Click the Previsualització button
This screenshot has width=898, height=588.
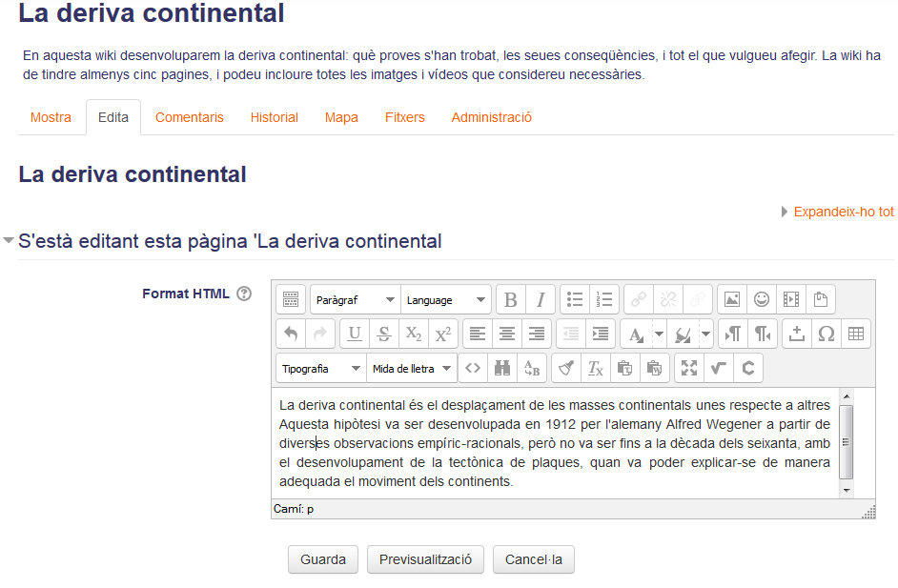click(x=425, y=559)
